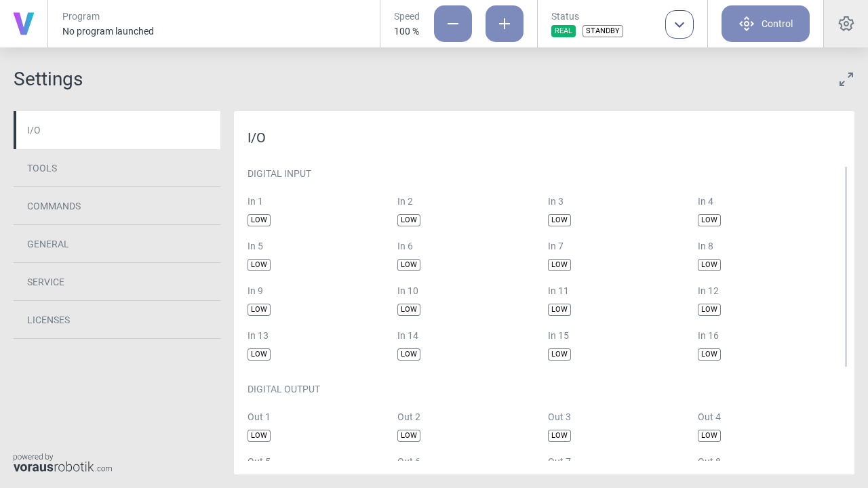
Task: Expand Settings to fullscreen with the expand icon
Action: coord(846,79)
